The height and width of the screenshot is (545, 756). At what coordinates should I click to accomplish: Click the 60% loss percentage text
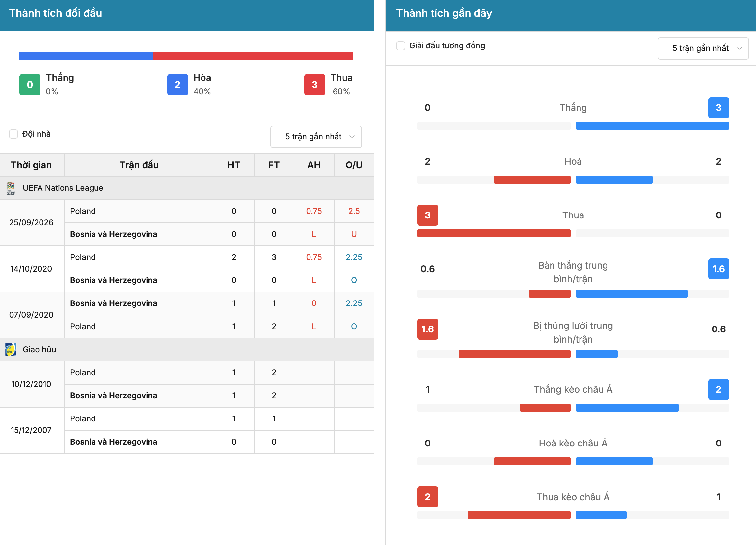[x=341, y=91]
